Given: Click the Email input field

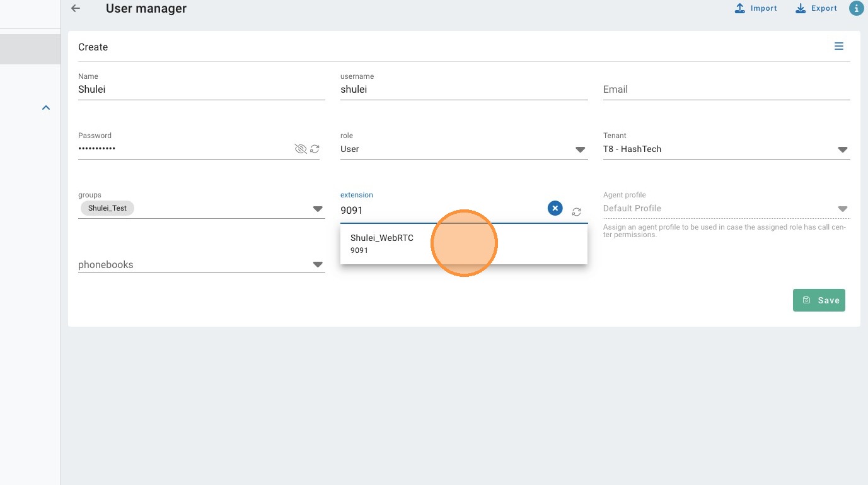Looking at the screenshot, I should 726,90.
